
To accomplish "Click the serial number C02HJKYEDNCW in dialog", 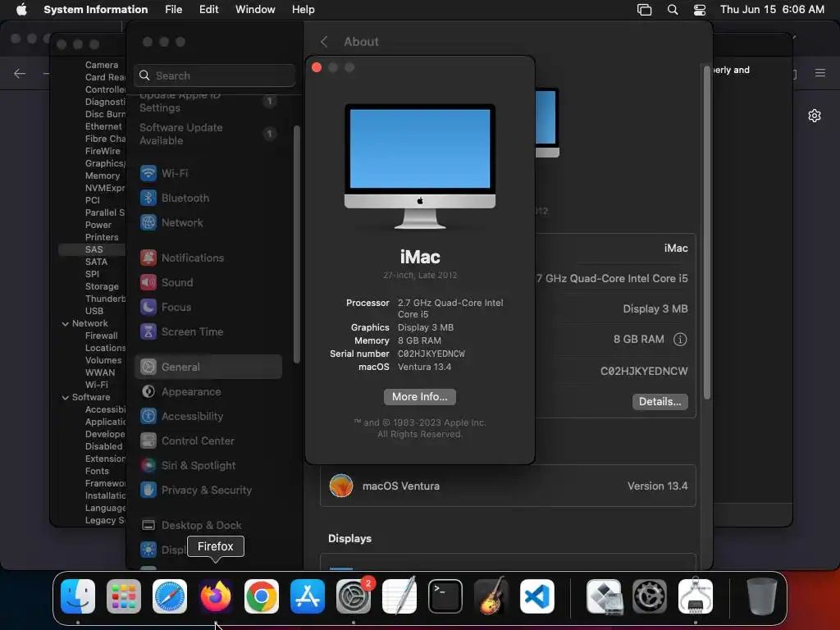I will [431, 354].
